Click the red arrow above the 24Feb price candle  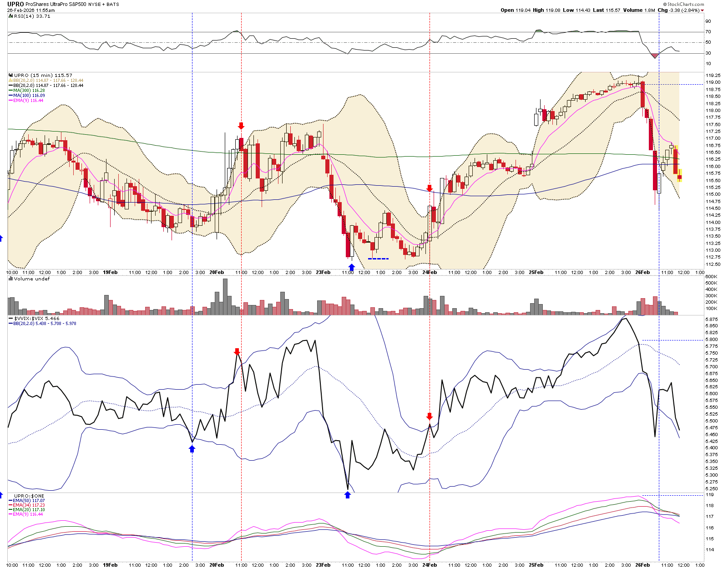coord(430,188)
